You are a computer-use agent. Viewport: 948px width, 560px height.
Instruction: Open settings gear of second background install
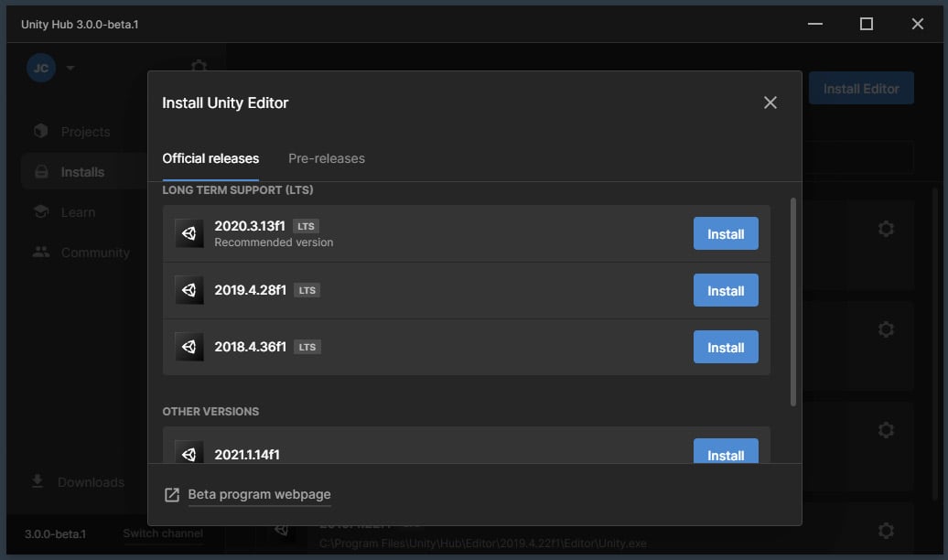click(886, 329)
